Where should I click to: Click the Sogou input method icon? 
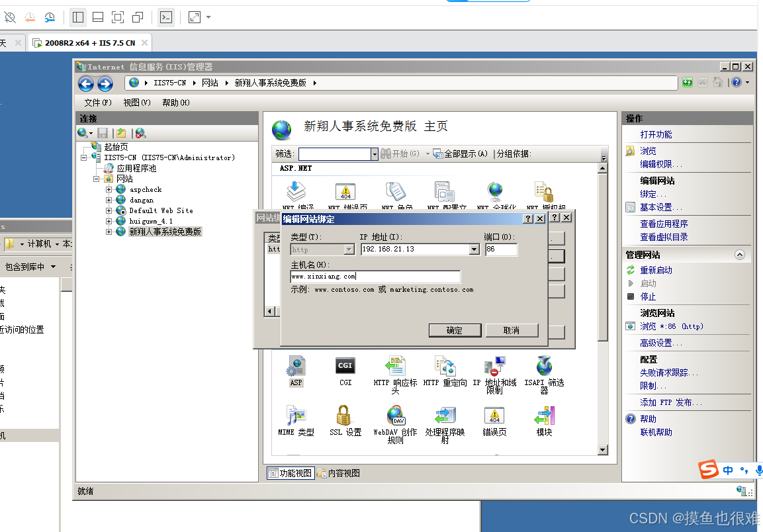coord(709,470)
